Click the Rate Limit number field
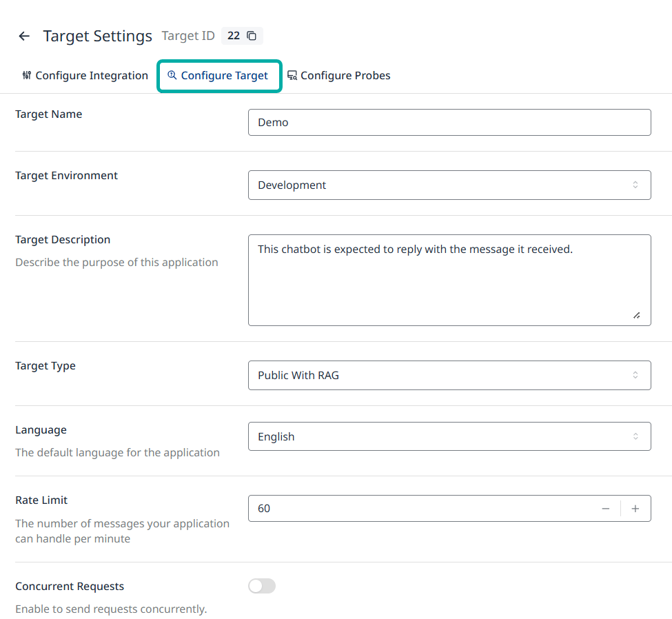 pyautogui.click(x=420, y=509)
